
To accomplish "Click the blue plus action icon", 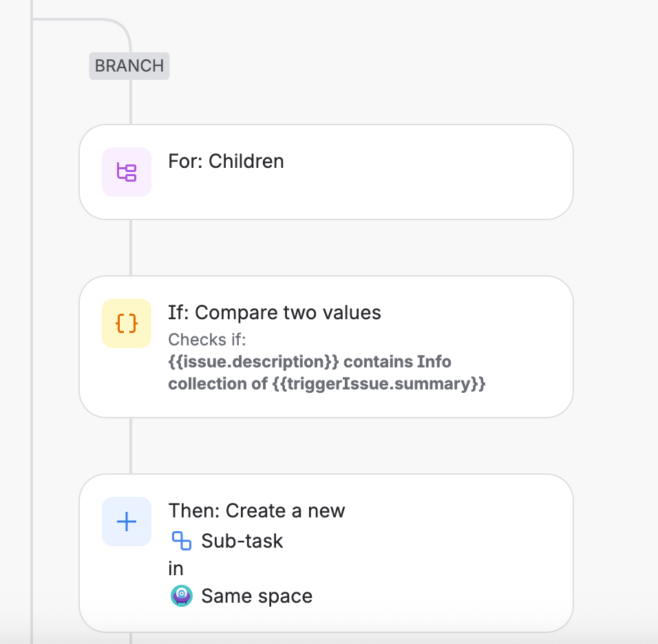I will [x=127, y=522].
